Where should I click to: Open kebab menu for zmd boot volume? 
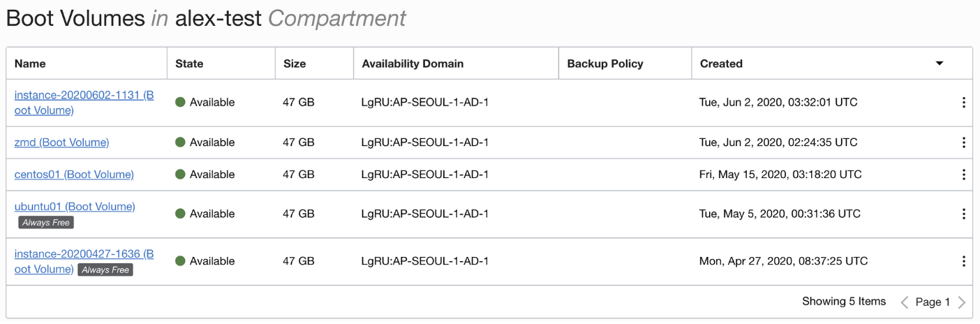[963, 142]
